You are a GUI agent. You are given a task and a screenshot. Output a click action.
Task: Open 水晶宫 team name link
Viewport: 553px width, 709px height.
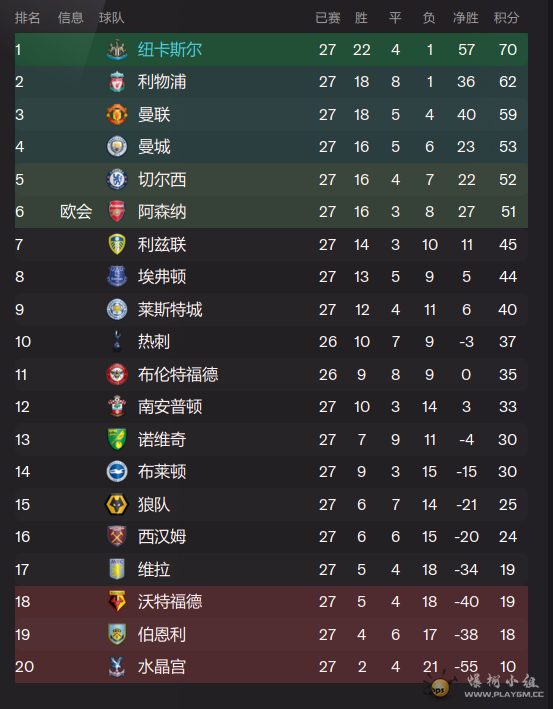coord(162,666)
